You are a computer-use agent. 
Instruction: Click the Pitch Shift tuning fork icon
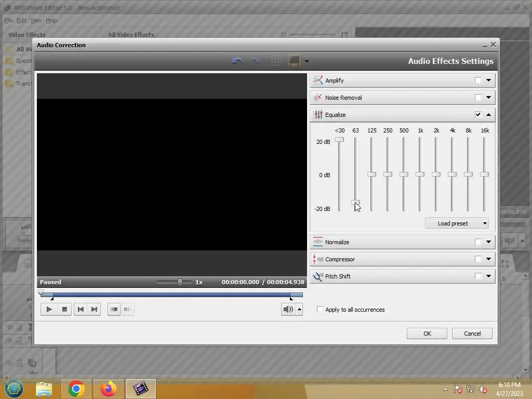(317, 276)
